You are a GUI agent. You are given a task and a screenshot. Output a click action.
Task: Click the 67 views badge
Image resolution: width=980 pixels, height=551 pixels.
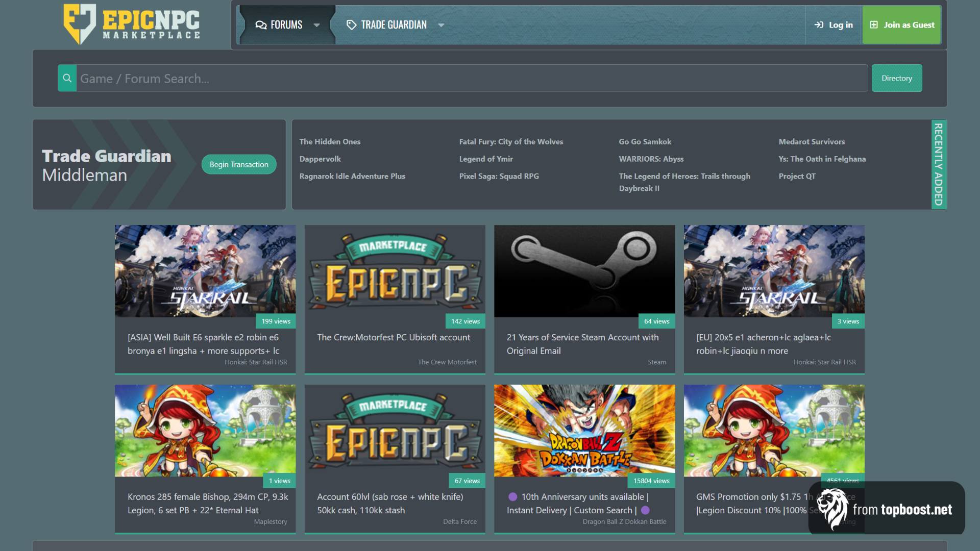tap(467, 481)
